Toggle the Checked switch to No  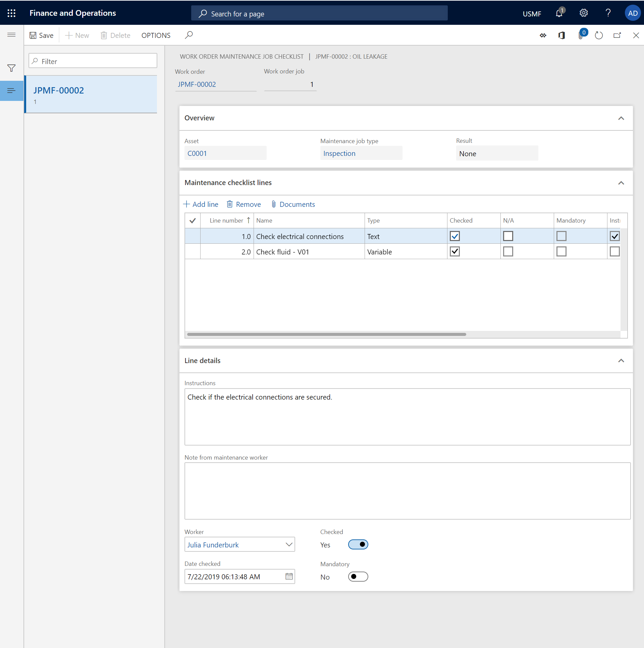(x=358, y=544)
